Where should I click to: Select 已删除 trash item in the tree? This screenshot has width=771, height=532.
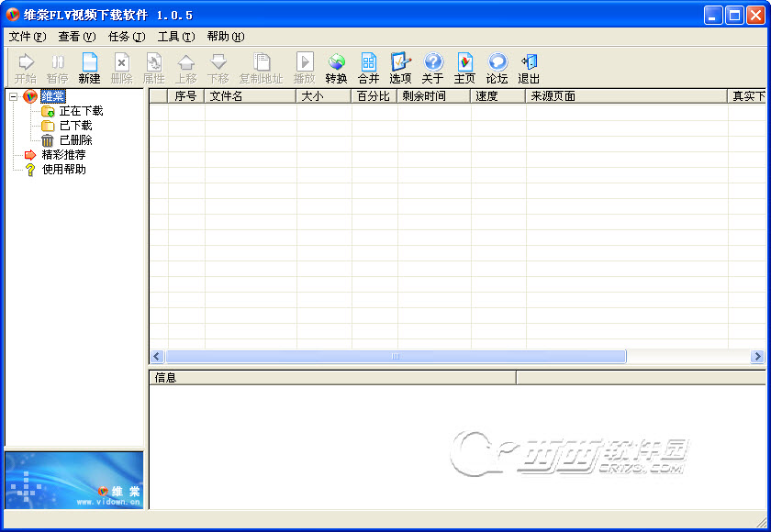tap(75, 140)
